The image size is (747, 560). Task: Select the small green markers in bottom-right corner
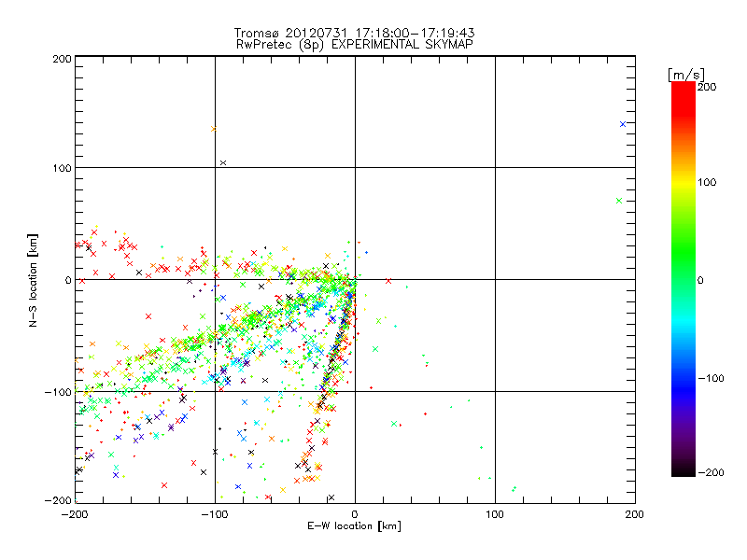coord(514,488)
